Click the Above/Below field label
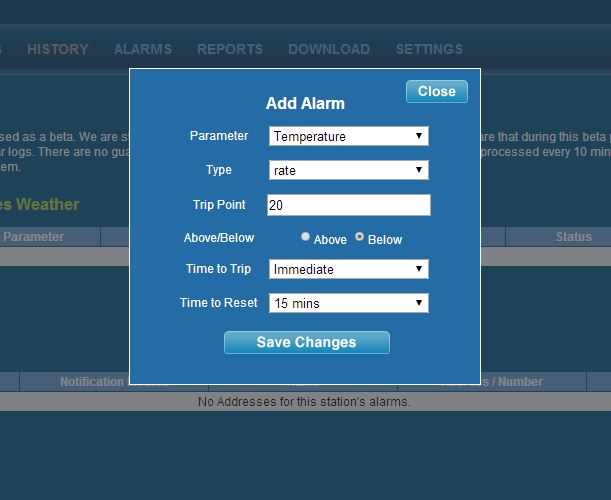Viewport: 611px width, 500px height. tap(219, 238)
